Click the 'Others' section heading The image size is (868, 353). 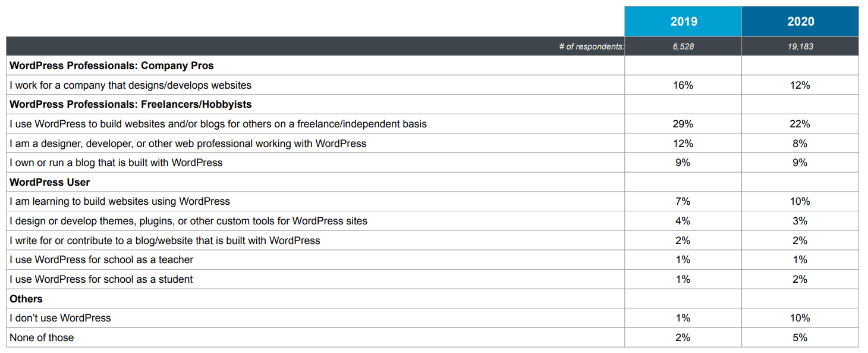(26, 299)
